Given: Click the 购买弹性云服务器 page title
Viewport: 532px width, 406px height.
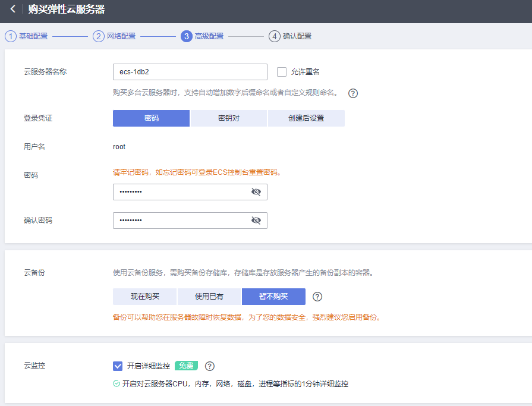Looking at the screenshot, I should (67, 9).
